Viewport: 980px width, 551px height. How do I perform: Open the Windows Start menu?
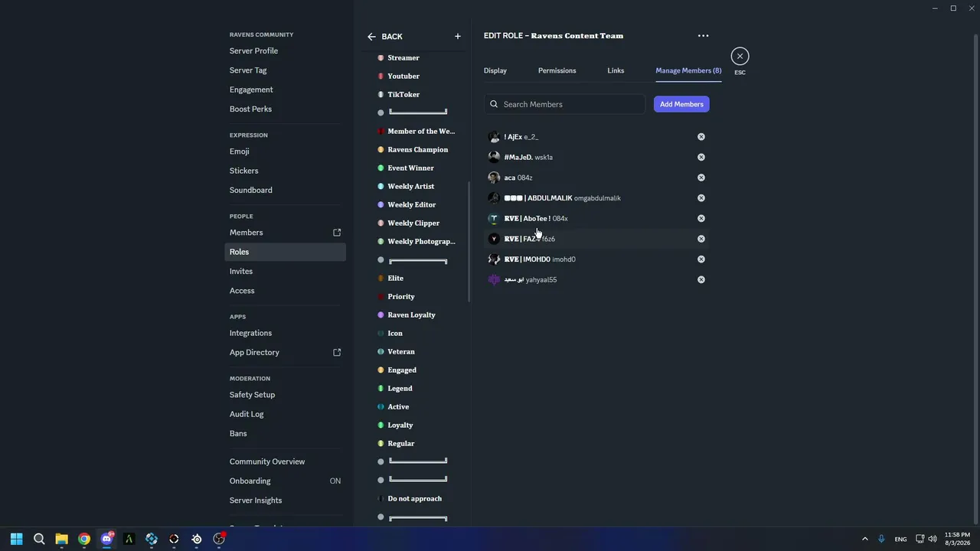tap(17, 539)
